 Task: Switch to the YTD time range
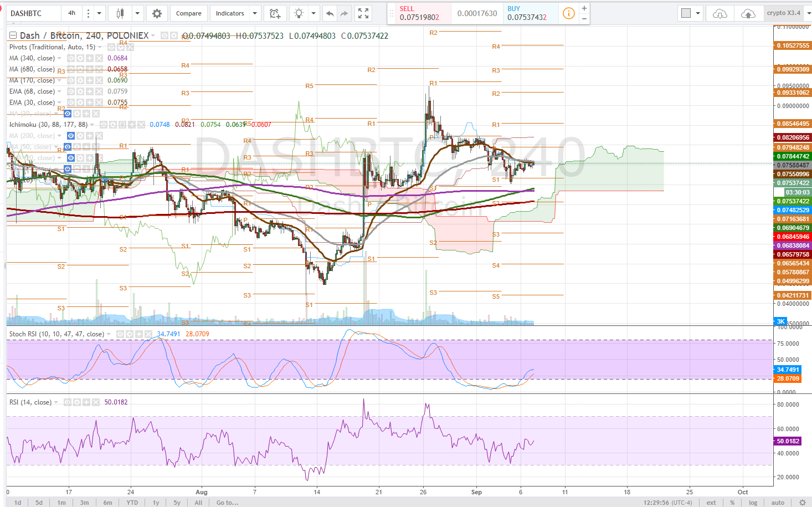tap(132, 503)
